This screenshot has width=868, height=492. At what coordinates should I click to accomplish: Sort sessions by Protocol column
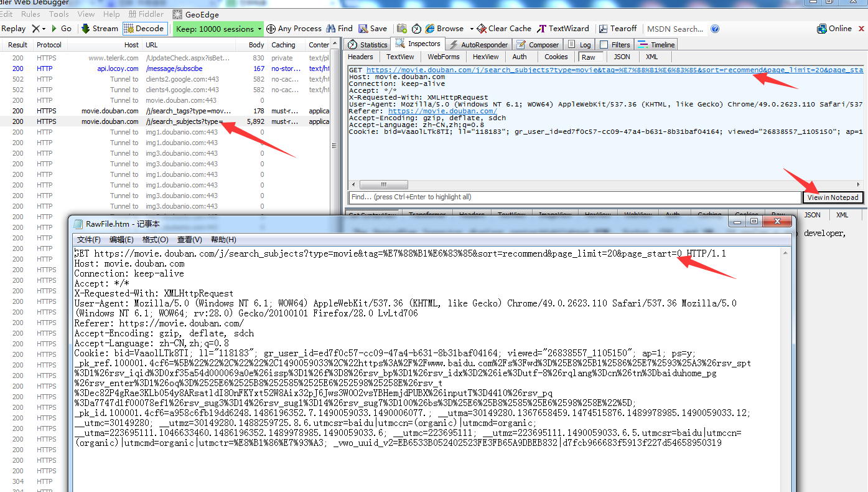pyautogui.click(x=49, y=45)
